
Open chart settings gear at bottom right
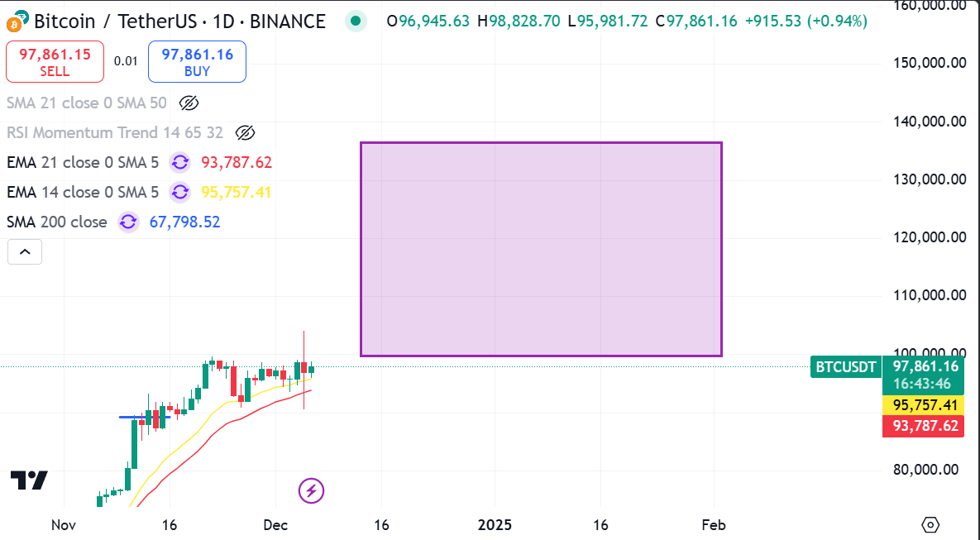(930, 524)
